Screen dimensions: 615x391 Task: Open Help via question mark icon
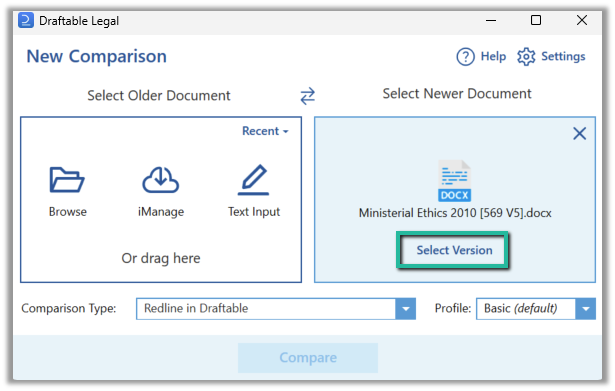465,57
